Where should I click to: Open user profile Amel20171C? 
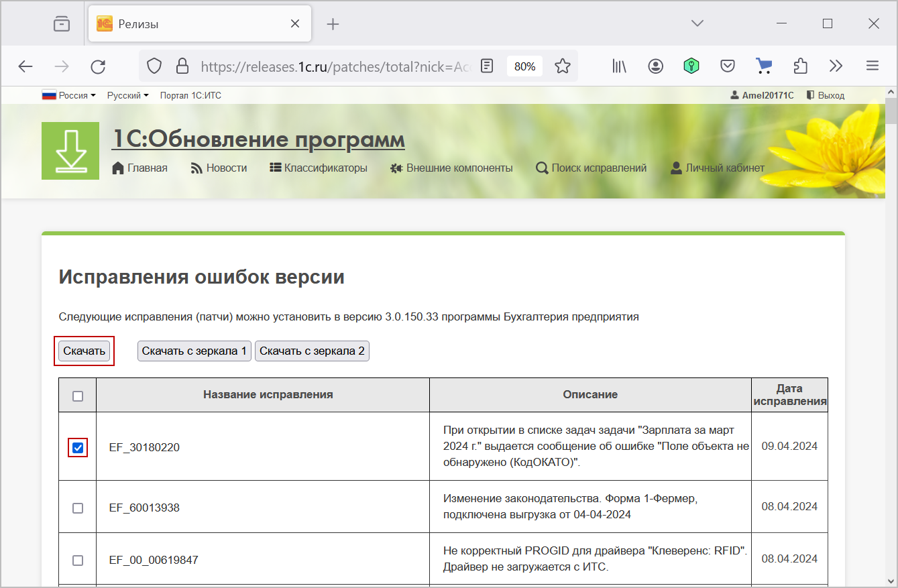click(762, 95)
